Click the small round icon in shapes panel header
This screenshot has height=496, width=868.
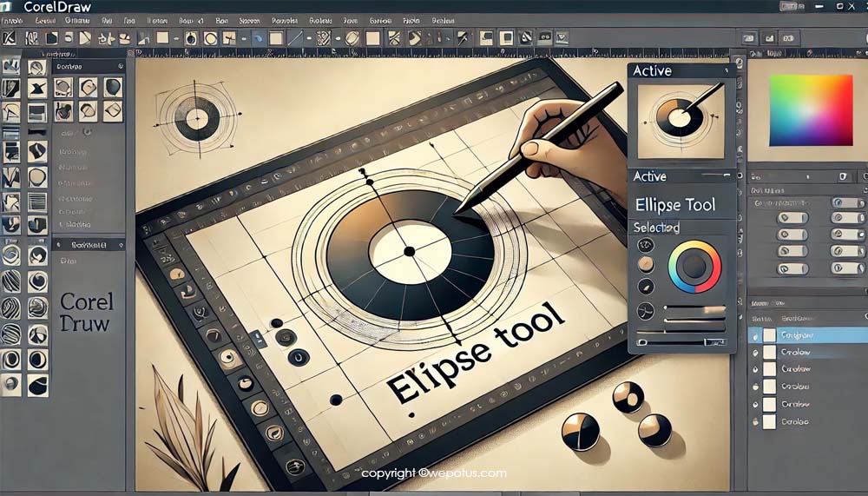120,67
